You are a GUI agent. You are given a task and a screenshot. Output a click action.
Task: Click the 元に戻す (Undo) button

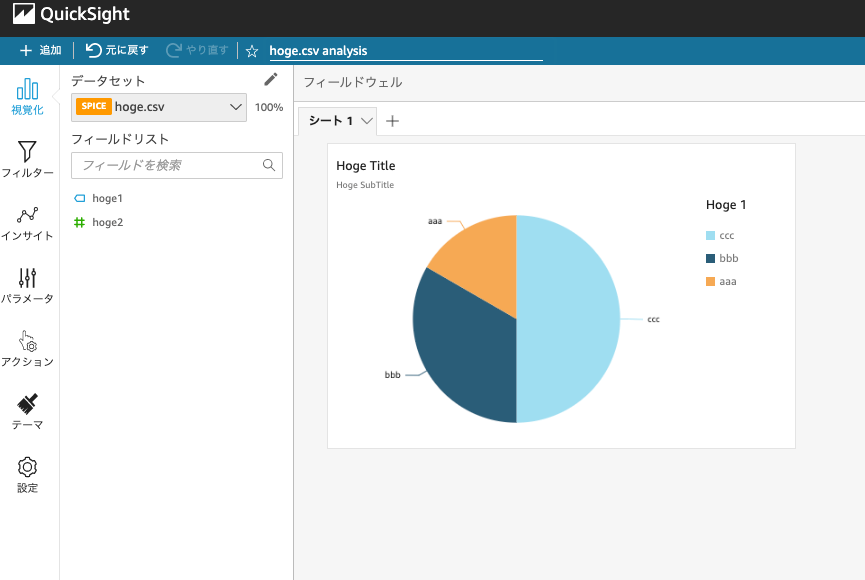coord(117,50)
